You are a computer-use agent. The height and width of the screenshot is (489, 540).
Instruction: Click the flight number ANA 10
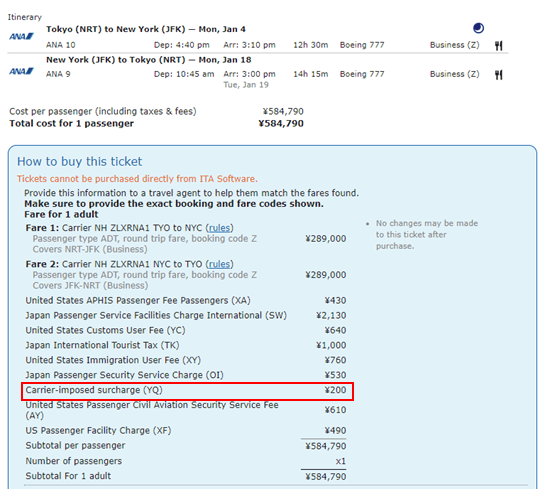pos(61,45)
